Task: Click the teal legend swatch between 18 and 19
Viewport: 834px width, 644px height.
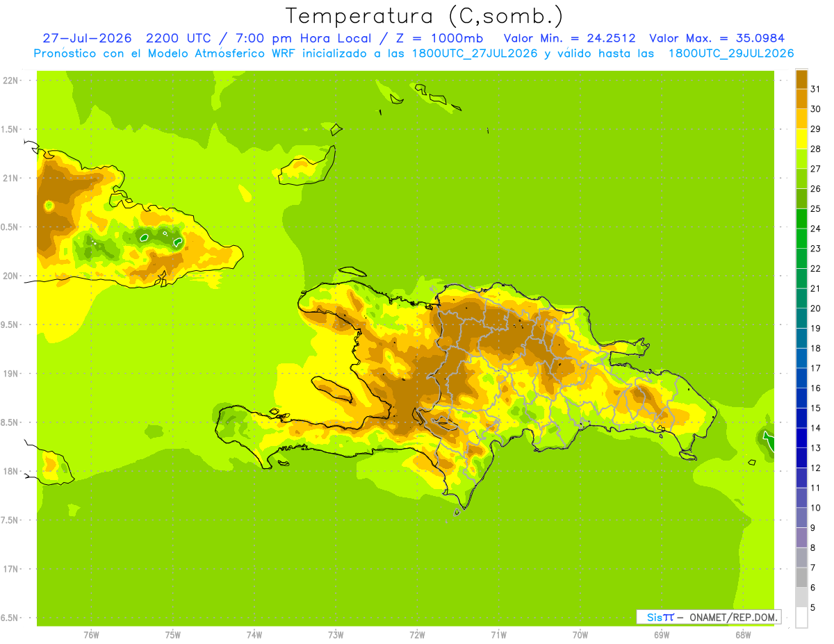Action: [x=801, y=338]
